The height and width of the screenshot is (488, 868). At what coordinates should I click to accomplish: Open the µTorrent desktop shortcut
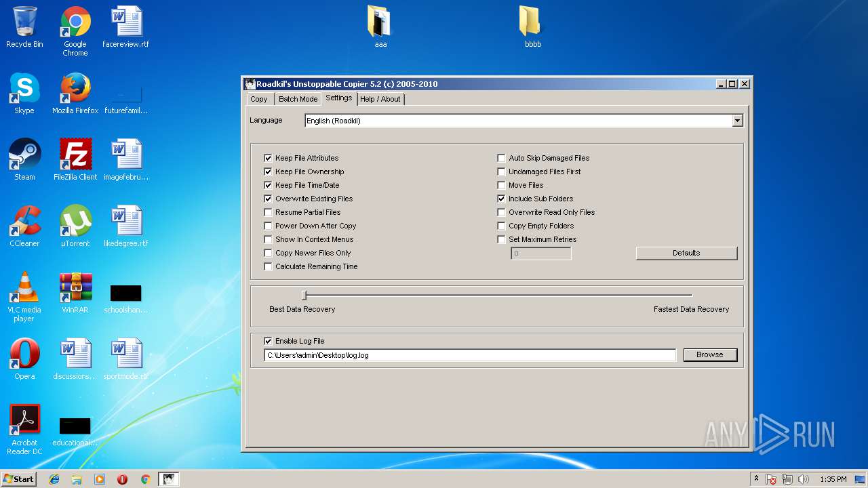click(75, 226)
